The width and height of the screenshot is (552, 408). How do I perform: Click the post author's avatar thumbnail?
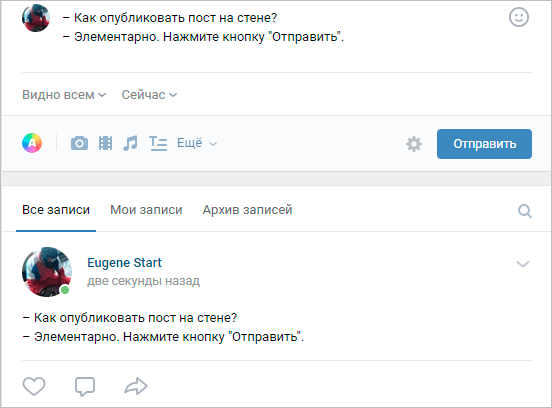pos(47,272)
